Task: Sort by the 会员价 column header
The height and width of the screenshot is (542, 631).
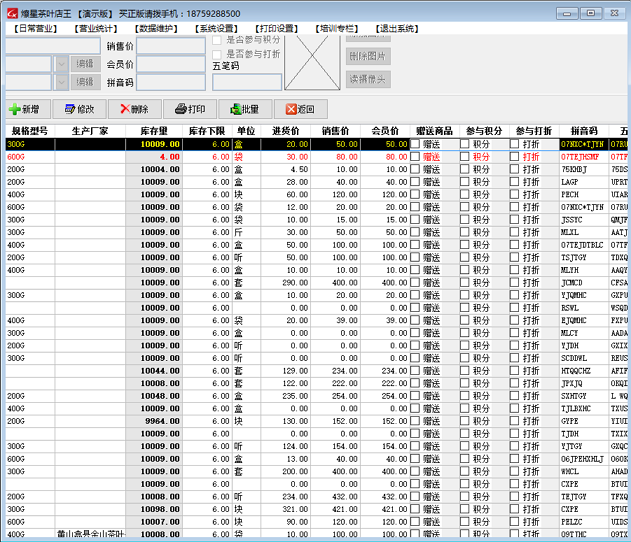Action: [385, 131]
